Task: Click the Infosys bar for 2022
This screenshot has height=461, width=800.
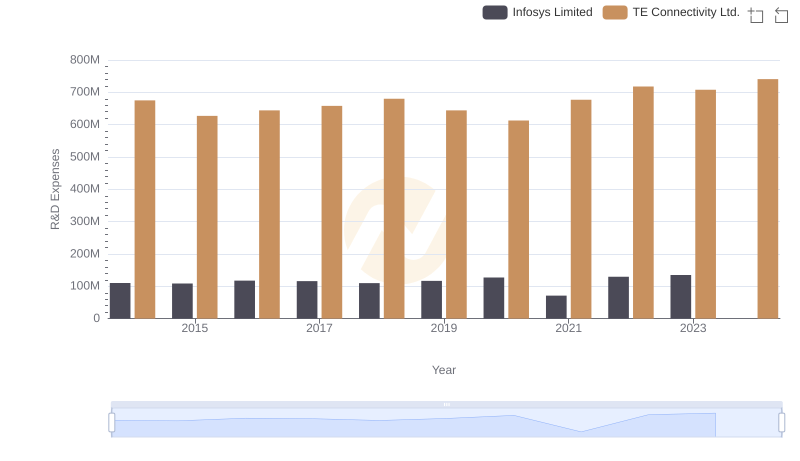Action: (618, 298)
